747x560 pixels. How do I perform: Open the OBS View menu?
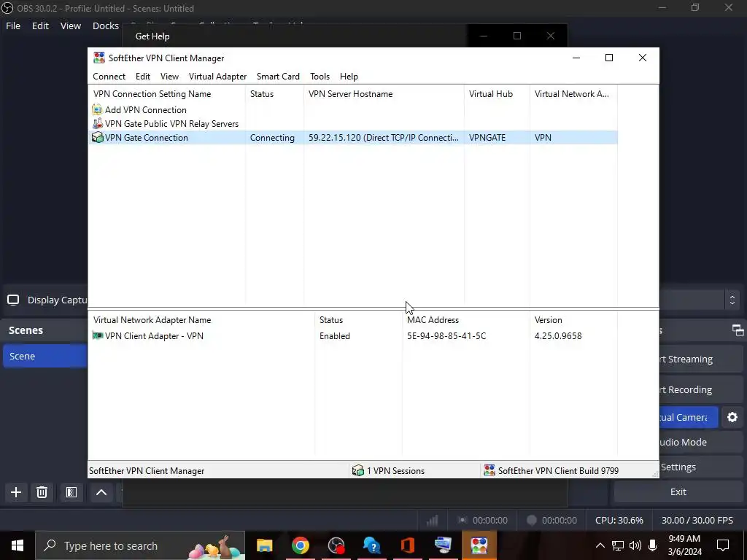tap(71, 26)
